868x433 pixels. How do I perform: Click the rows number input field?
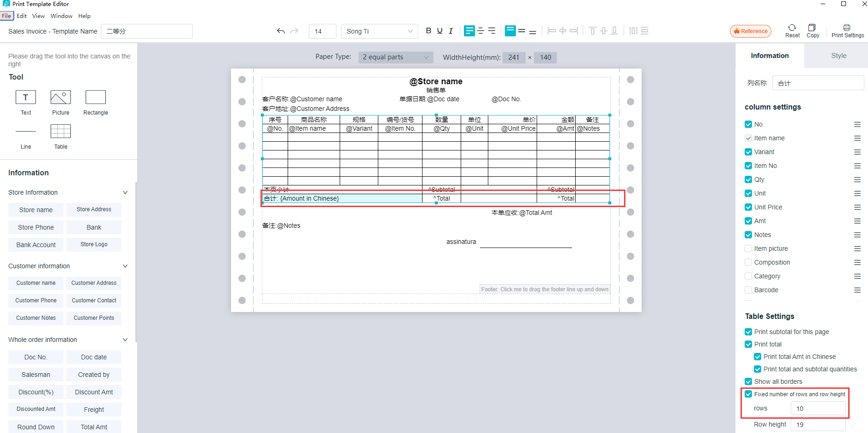818,409
